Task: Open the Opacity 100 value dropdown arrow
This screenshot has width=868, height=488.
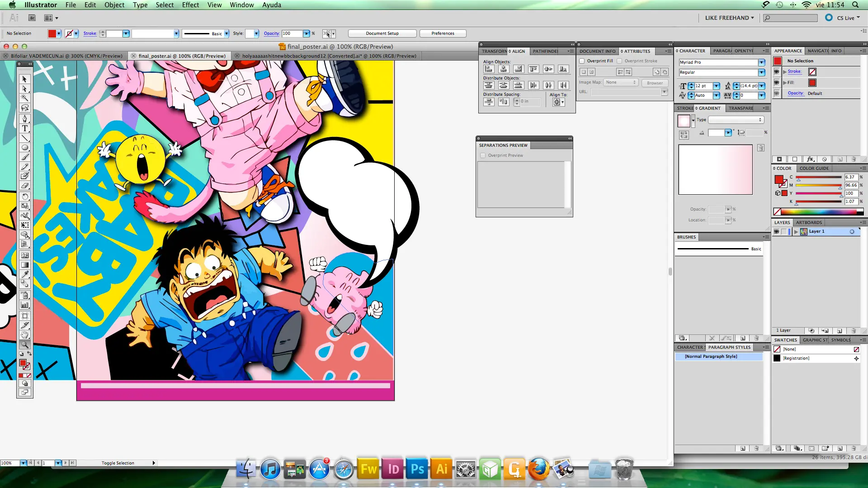Action: click(x=307, y=33)
